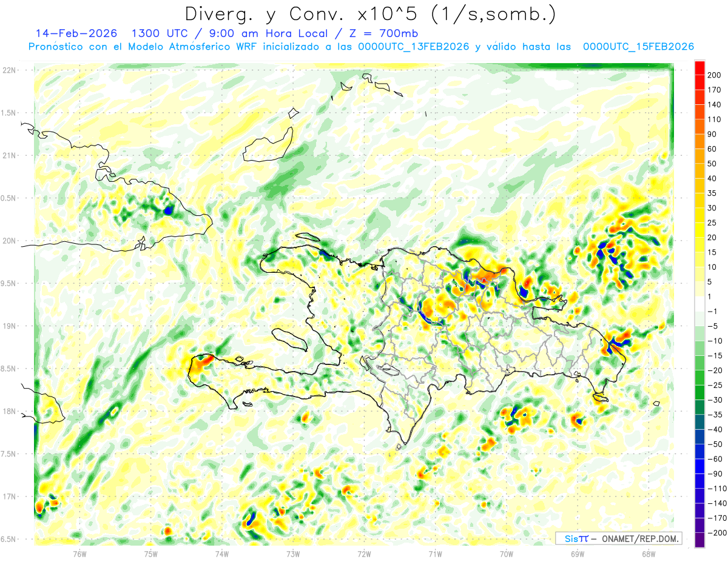
Task: Click the '68W' longitude label
Action: tap(649, 554)
